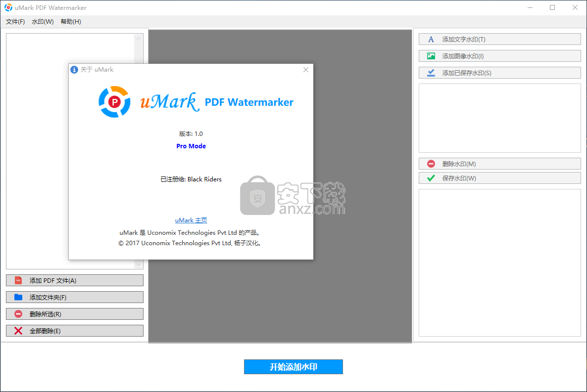Click the red minus icon beside 删除所选
Screen dimensions: 587x392
(x=18, y=314)
